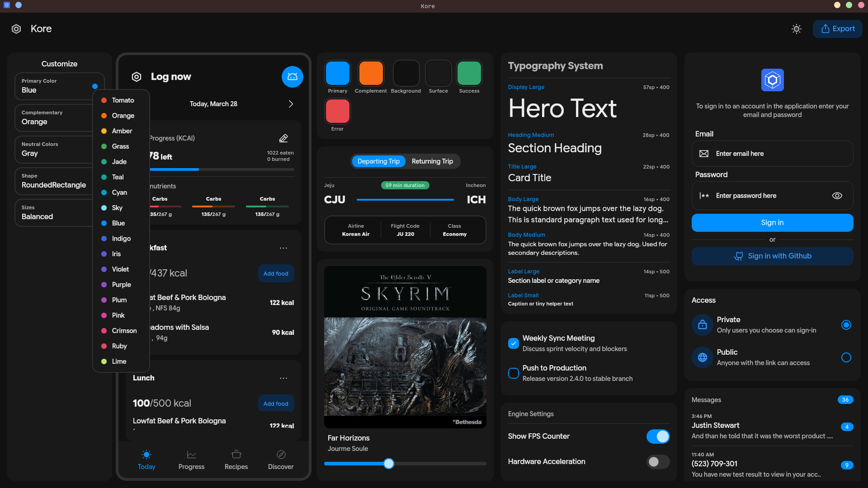The image size is (868, 488).
Task: Open the breakfast three-dots menu
Action: [x=283, y=248]
